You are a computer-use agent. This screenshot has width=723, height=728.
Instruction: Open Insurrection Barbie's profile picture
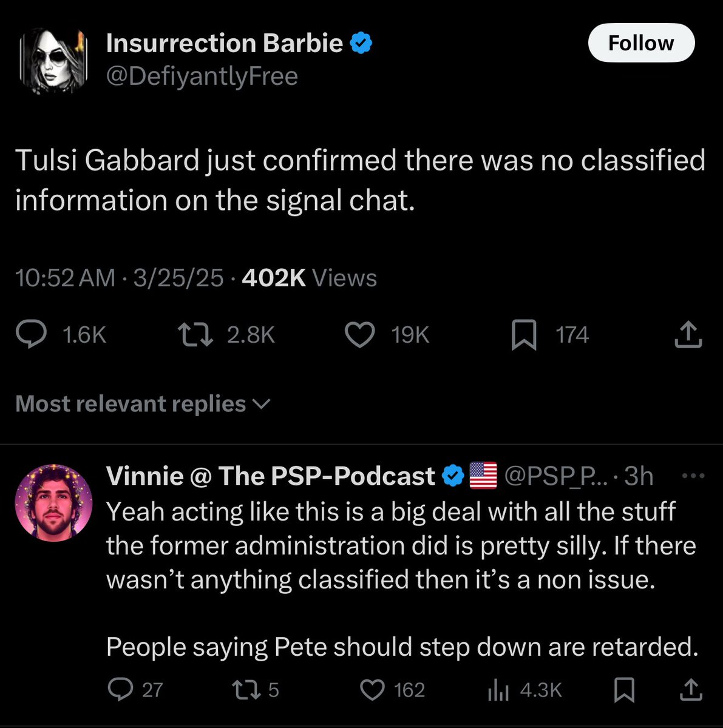53,61
